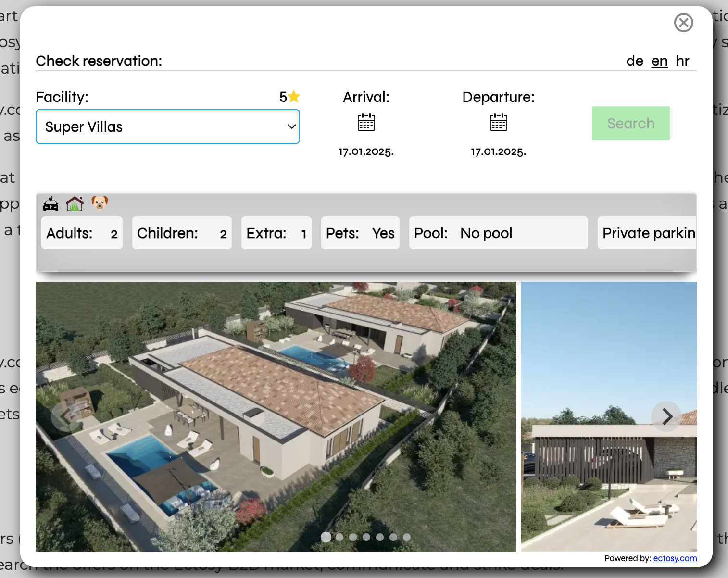Jump to the last carousel dot

point(407,537)
